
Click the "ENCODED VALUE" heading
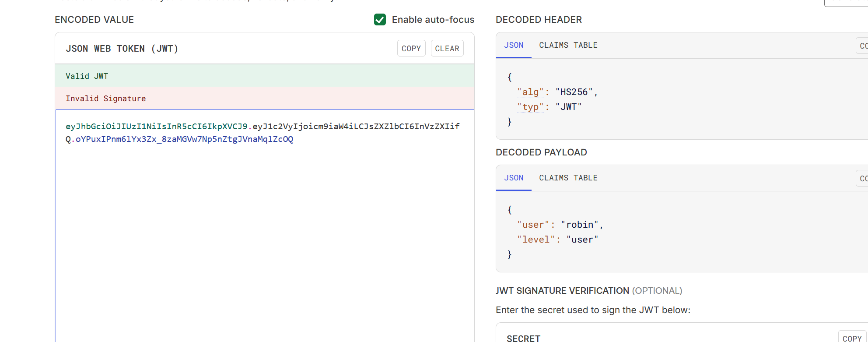(x=94, y=20)
